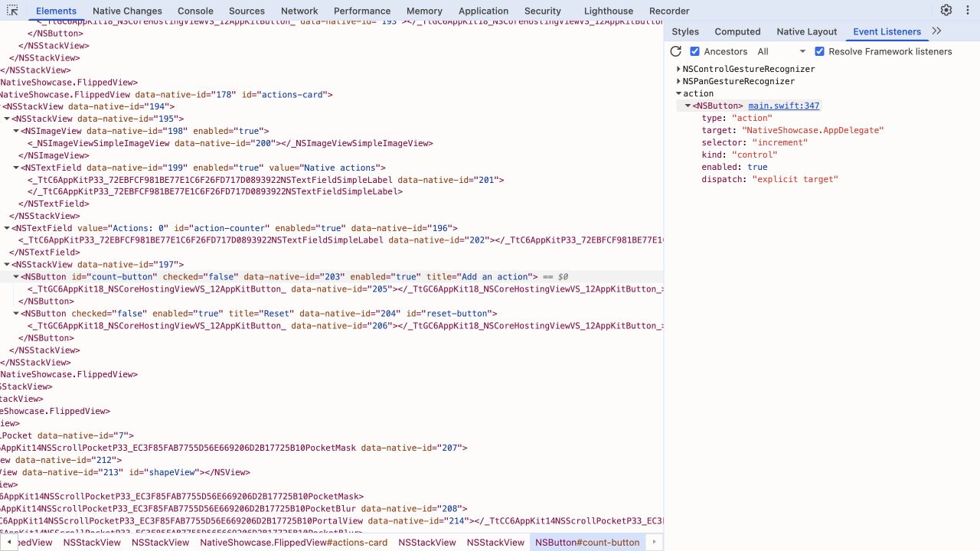Switch to the Native Layout sidebar tab
Viewport: 980px width, 551px height.
[x=807, y=31]
